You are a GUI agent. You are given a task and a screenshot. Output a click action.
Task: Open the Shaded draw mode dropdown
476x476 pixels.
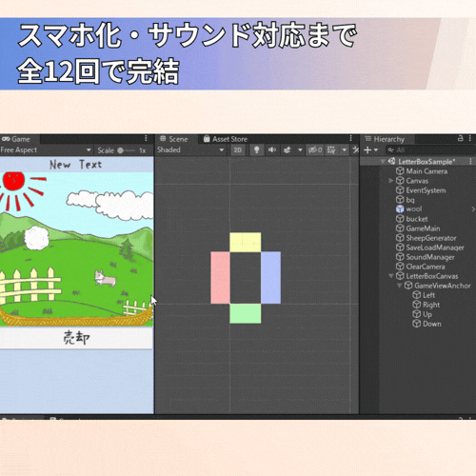[190, 149]
